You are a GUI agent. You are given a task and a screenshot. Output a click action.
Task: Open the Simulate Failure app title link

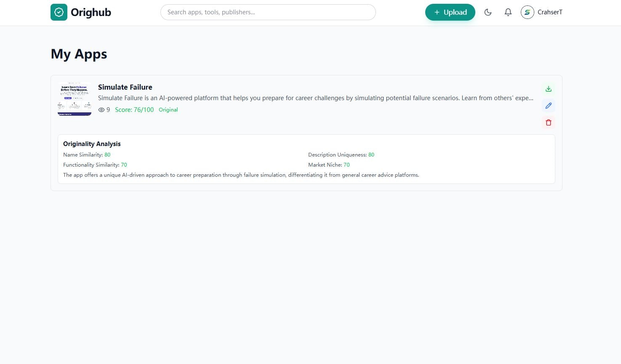pyautogui.click(x=125, y=87)
